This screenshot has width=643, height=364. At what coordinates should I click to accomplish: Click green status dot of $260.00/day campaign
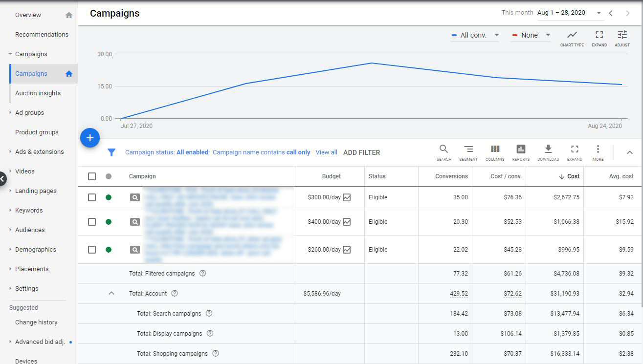click(x=109, y=250)
